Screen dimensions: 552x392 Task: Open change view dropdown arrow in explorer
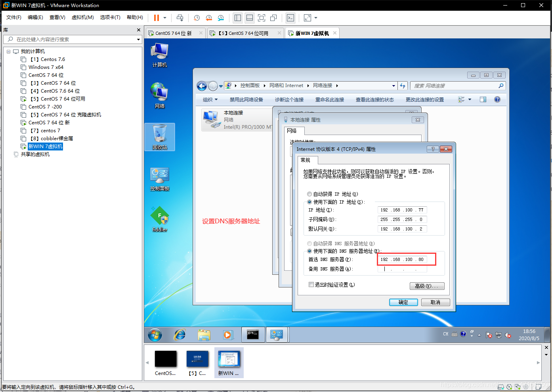point(470,99)
